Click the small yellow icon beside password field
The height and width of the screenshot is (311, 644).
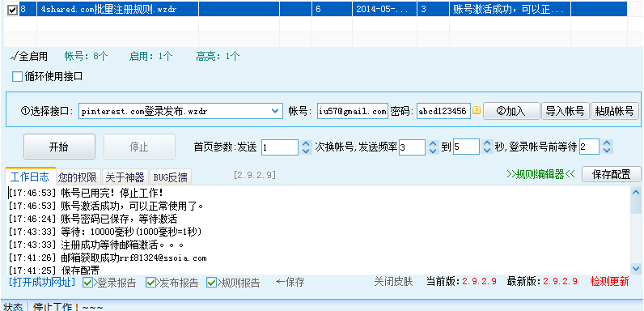476,111
